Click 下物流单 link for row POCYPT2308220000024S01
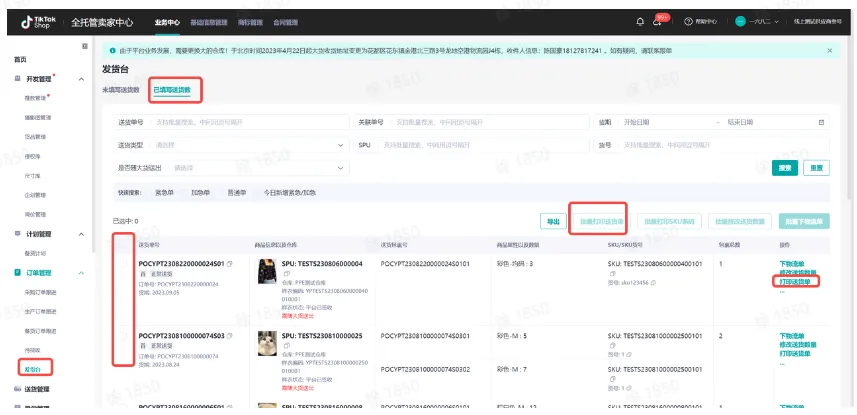857x415 pixels. click(x=791, y=264)
